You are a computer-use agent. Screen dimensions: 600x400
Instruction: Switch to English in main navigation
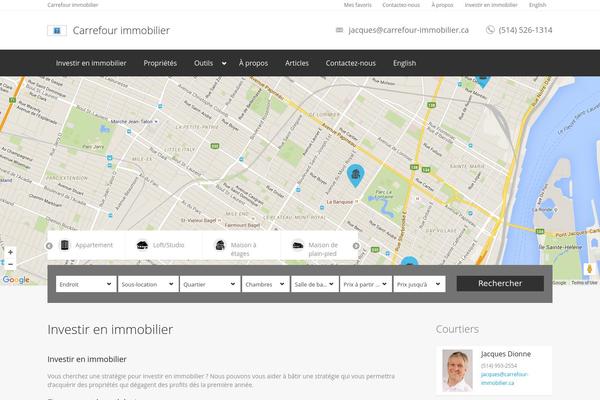[x=404, y=63]
